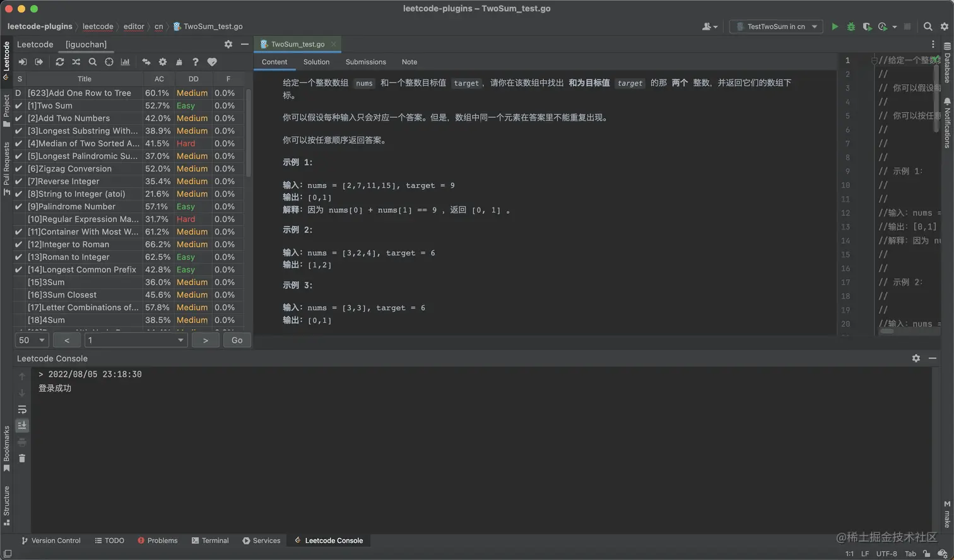Click the locate-position crosshair icon in Leetcode toolbar

[109, 62]
